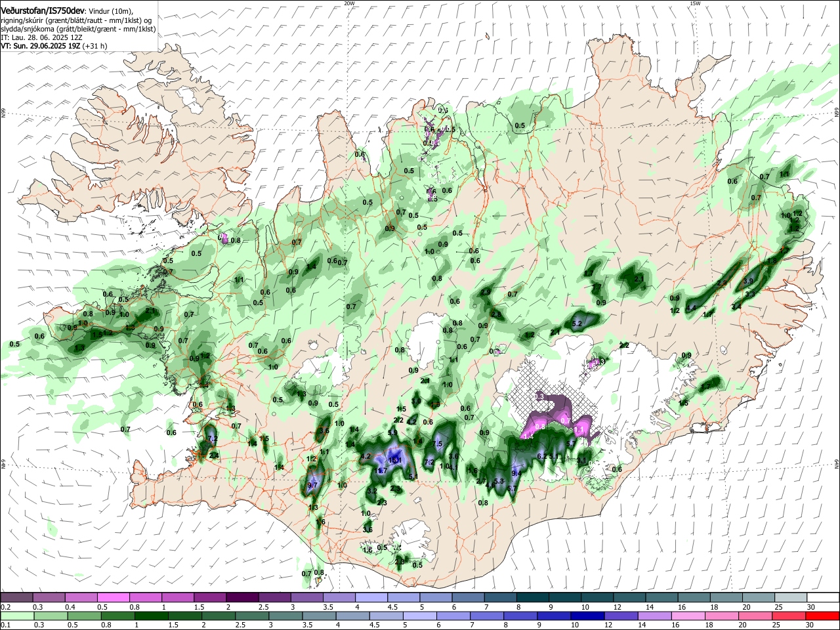Click the 2–2.5 darkest purple snow swatch
The height and width of the screenshot is (630, 840).
click(241, 597)
